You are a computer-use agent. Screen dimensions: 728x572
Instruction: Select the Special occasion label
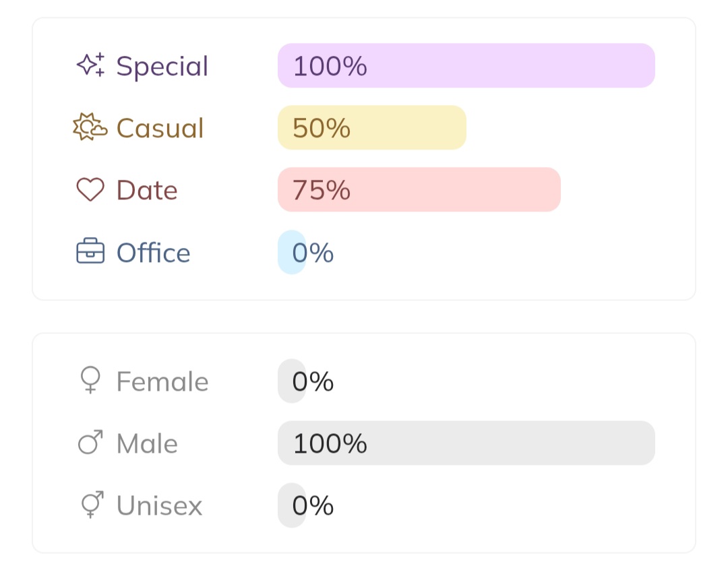tap(162, 66)
